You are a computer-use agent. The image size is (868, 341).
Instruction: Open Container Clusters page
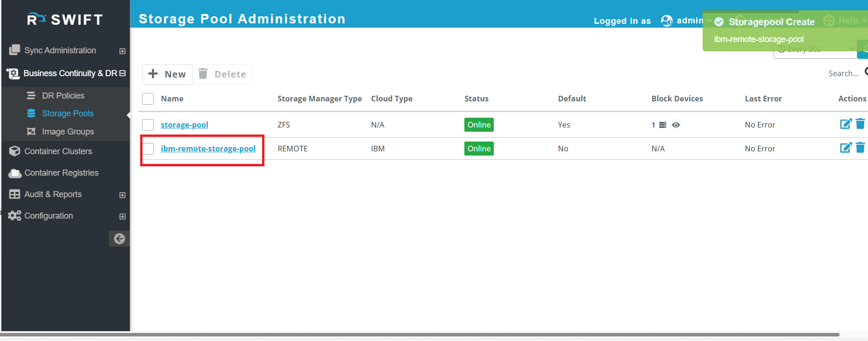coord(58,151)
